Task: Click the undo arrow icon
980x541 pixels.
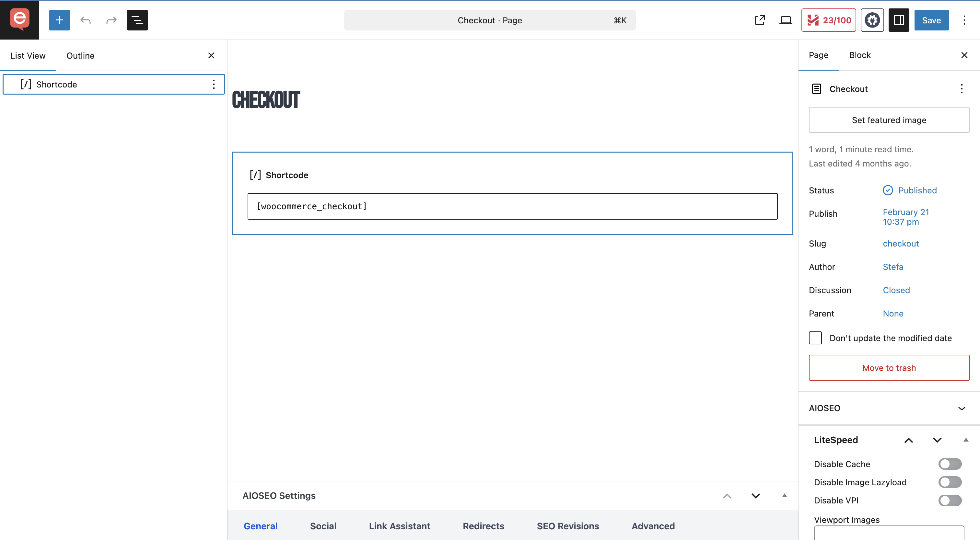Action: click(85, 20)
